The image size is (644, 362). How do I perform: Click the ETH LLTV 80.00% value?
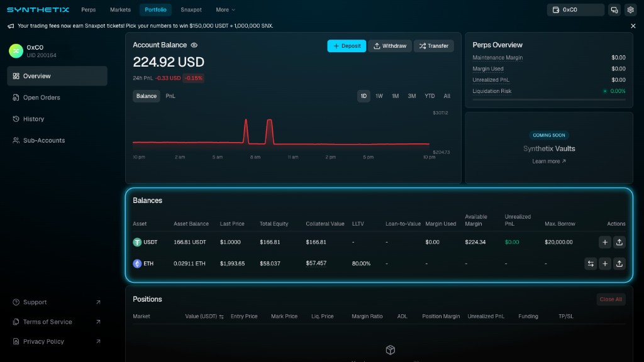click(x=361, y=263)
